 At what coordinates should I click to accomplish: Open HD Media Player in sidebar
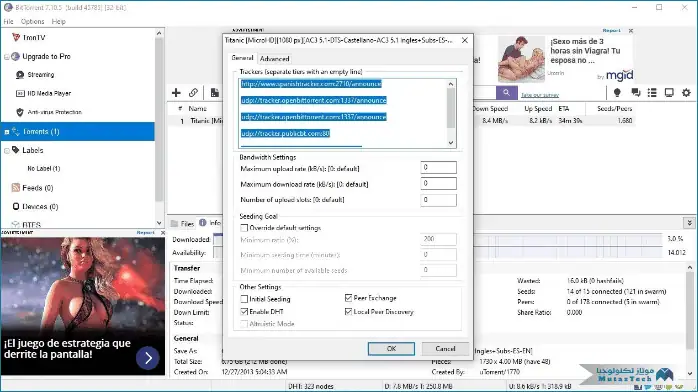point(49,93)
